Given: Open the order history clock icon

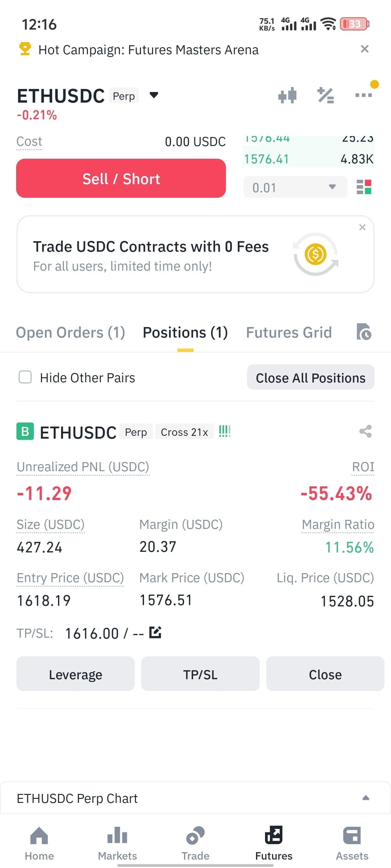Looking at the screenshot, I should [364, 332].
